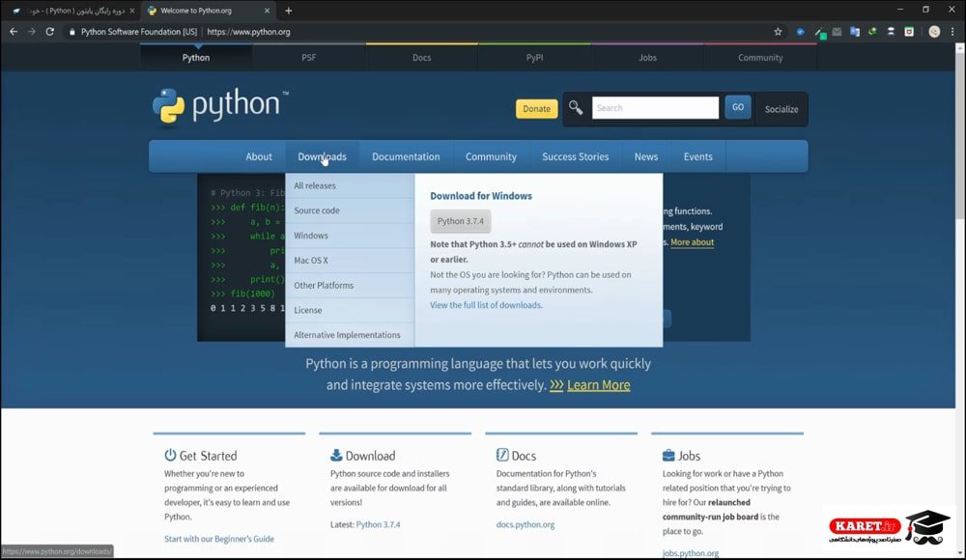The image size is (966, 560).
Task: Click the white stacked-bars extension icon
Action: click(x=891, y=32)
